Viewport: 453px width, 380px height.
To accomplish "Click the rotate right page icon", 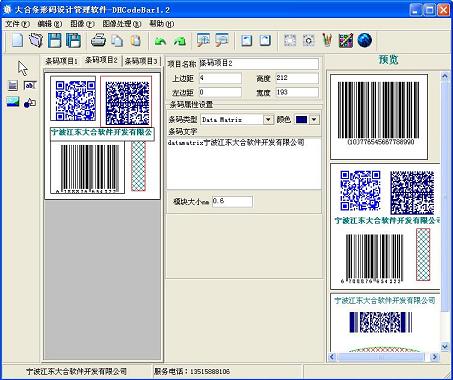I will [265, 41].
